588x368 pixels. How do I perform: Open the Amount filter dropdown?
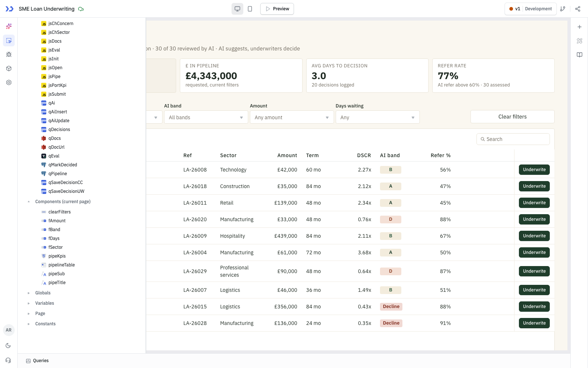[x=291, y=117]
